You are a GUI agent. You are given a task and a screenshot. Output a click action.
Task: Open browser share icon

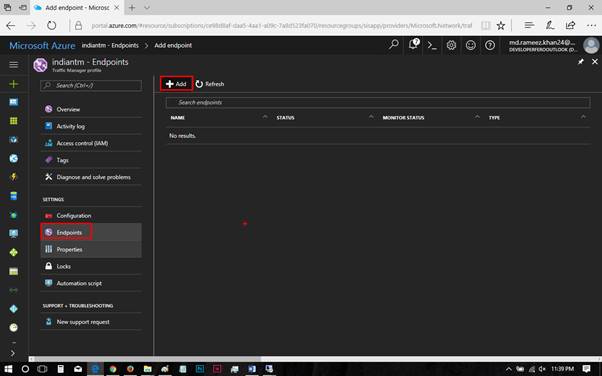point(571,25)
